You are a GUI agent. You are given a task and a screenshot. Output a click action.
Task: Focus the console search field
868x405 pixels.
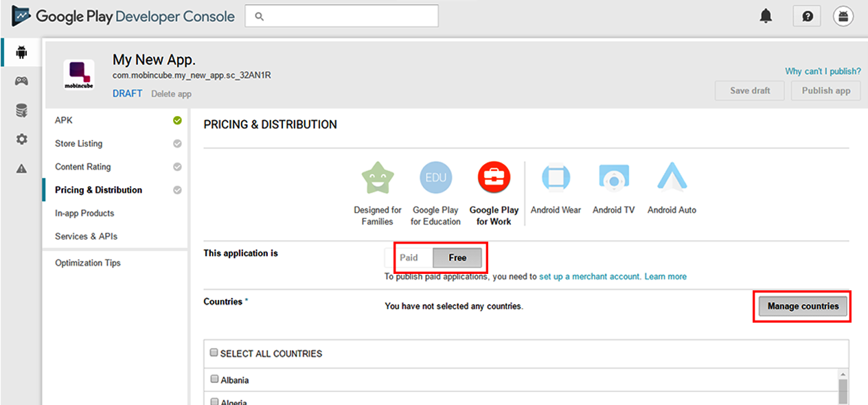coord(341,16)
